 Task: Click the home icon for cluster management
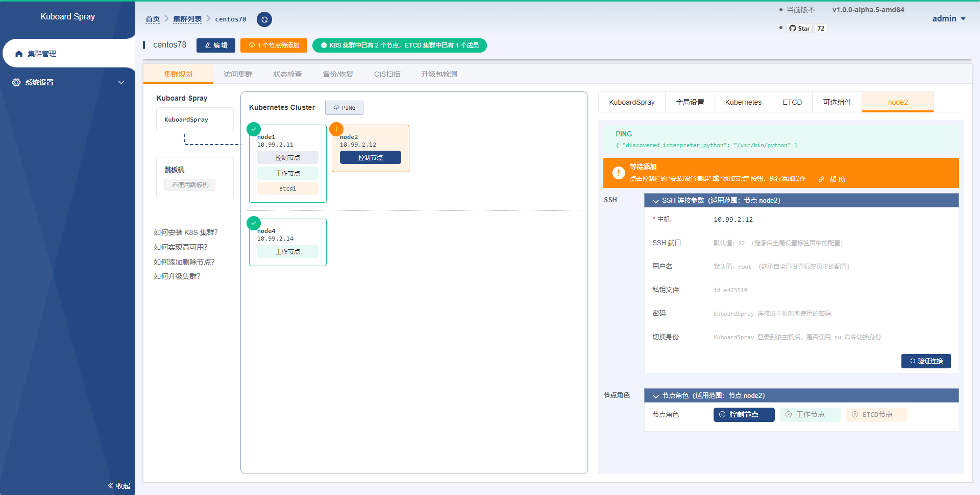(19, 54)
